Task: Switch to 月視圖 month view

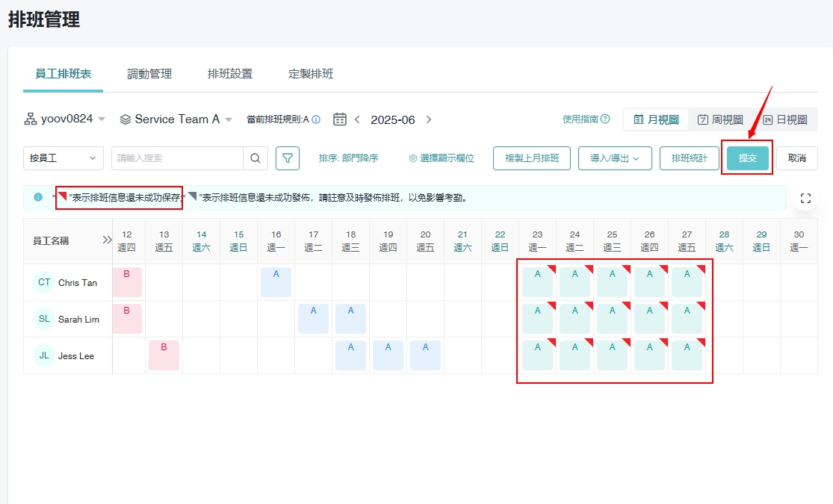Action: click(x=656, y=119)
